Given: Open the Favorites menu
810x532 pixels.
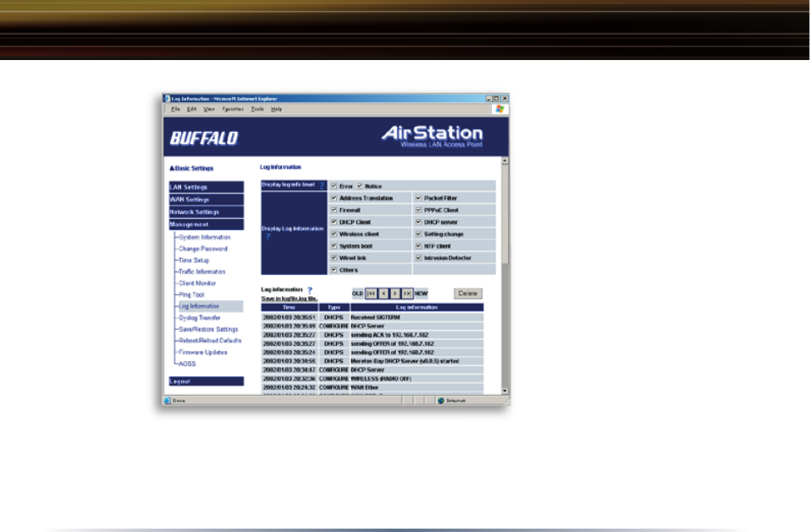Looking at the screenshot, I should (233, 109).
